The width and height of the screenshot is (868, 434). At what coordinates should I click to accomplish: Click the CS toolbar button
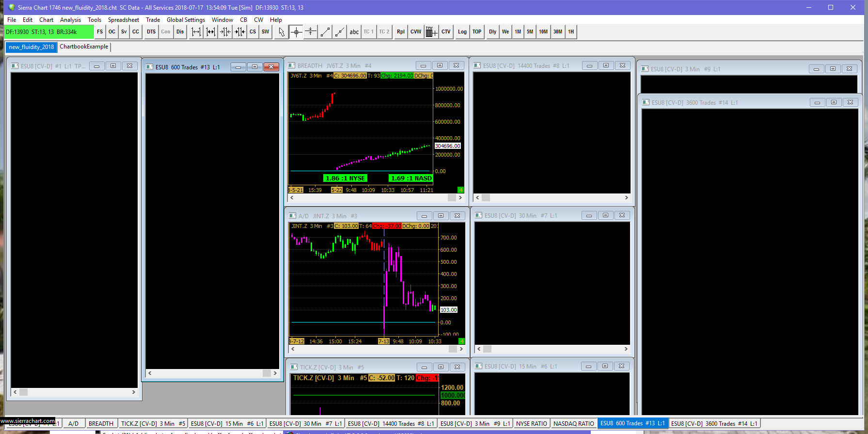(x=253, y=32)
